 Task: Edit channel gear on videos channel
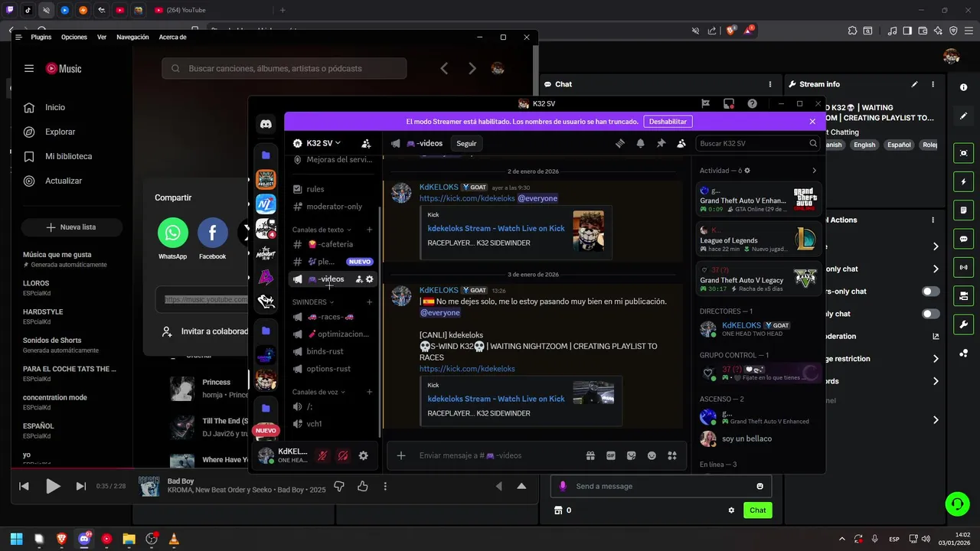(x=370, y=279)
